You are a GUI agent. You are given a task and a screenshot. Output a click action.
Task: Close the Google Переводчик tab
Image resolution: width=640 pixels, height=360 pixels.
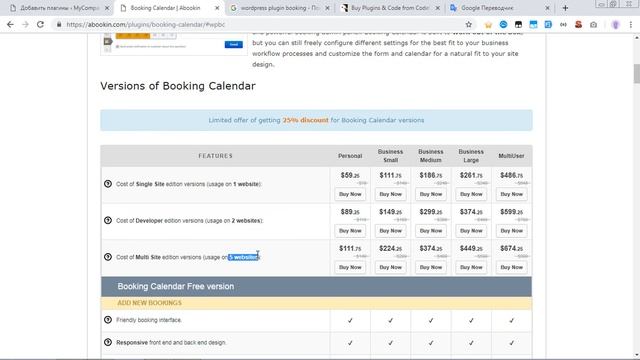548,8
